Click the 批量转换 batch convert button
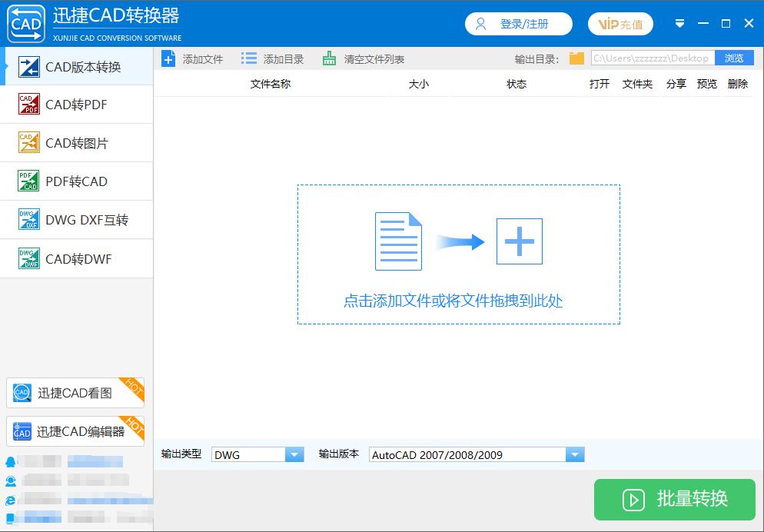The width and height of the screenshot is (764, 532). tap(674, 500)
